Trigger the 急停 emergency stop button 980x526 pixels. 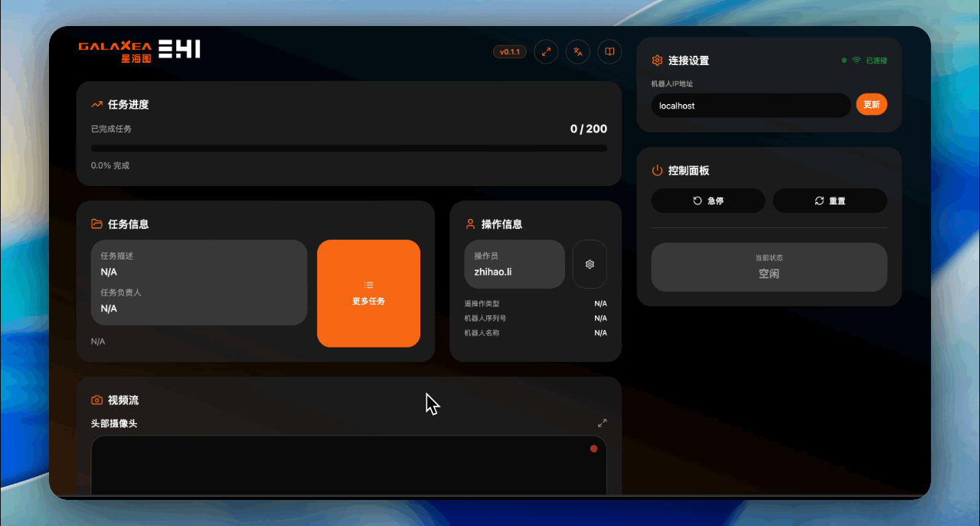point(707,200)
